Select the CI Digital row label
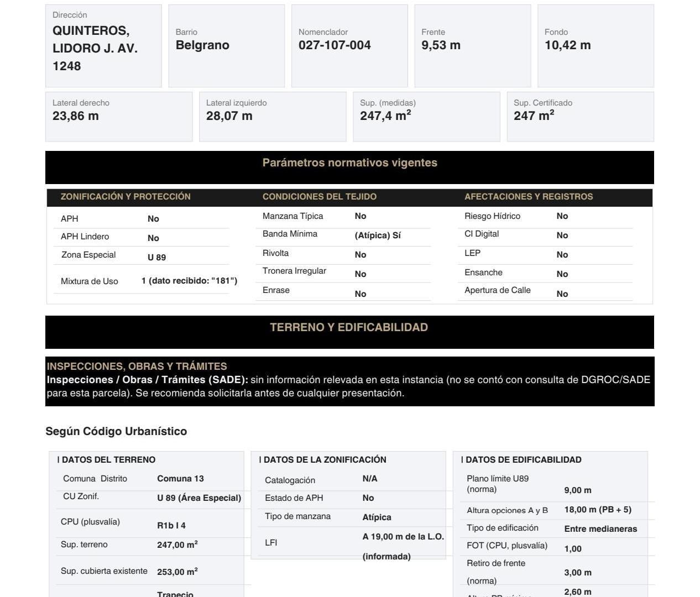 click(x=482, y=234)
